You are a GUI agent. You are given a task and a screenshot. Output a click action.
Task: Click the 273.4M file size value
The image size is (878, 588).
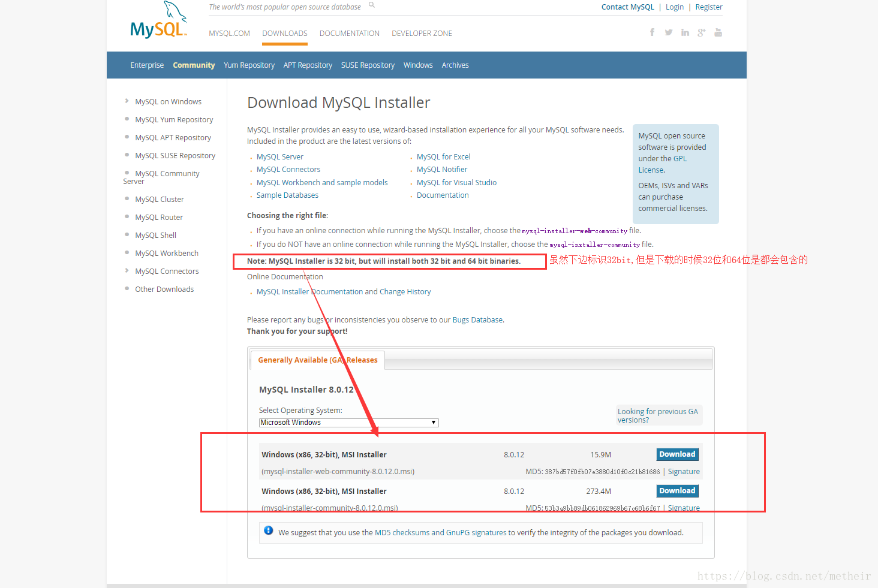(x=599, y=491)
